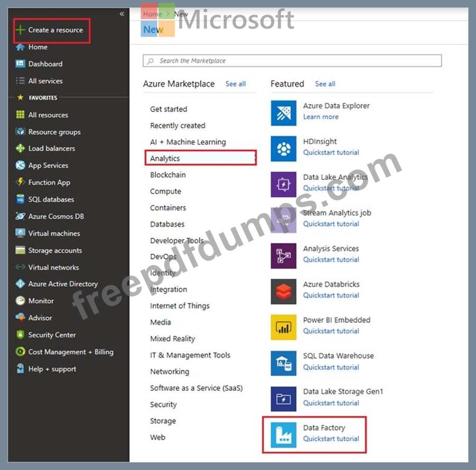Select the Data Lake Analytics tile icon

[x=284, y=185]
